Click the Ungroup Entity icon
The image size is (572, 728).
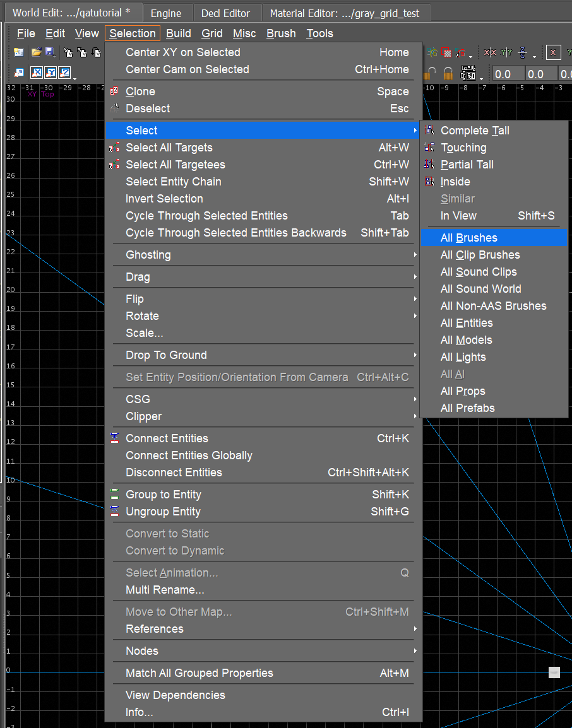(114, 512)
